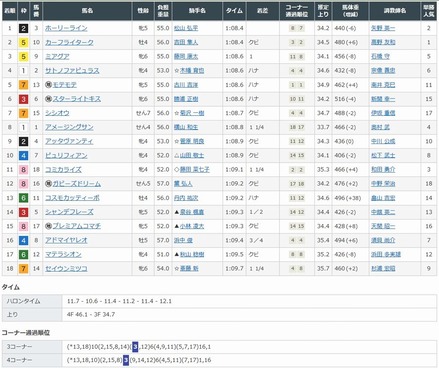This screenshot has height=368, width=439.
Task: Open horse link マテラシオン
Action: click(x=63, y=254)
